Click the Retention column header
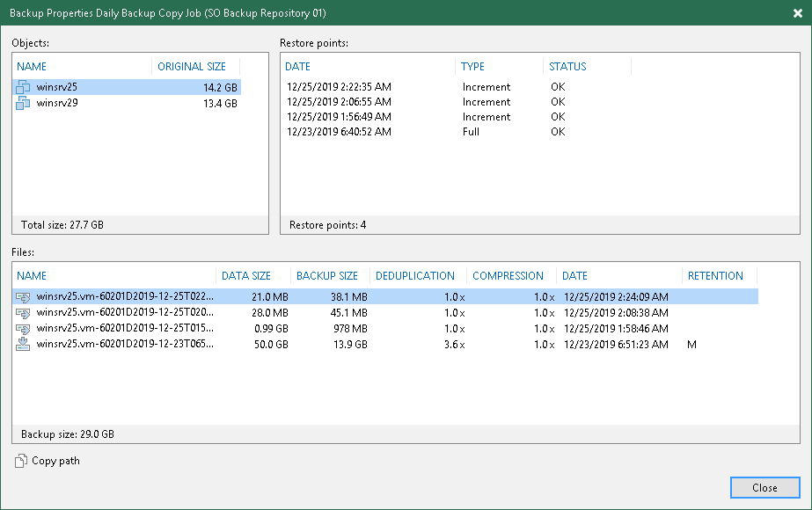This screenshot has width=812, height=510. pyautogui.click(x=715, y=276)
